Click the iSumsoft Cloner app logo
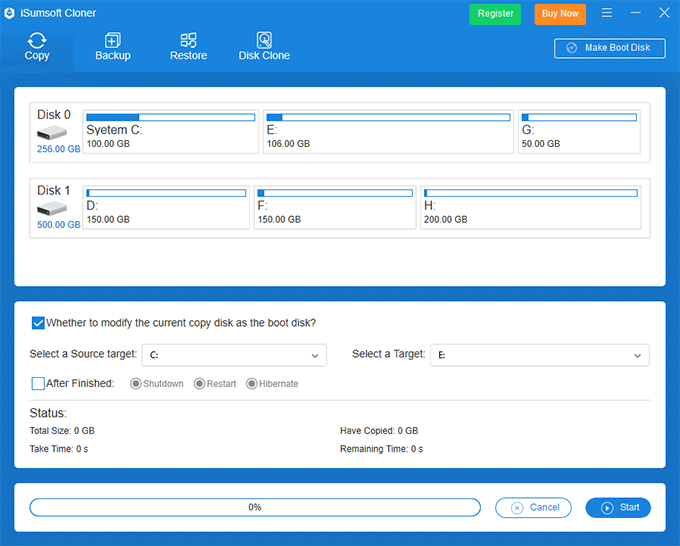Viewport: 680px width, 546px height. [x=11, y=13]
